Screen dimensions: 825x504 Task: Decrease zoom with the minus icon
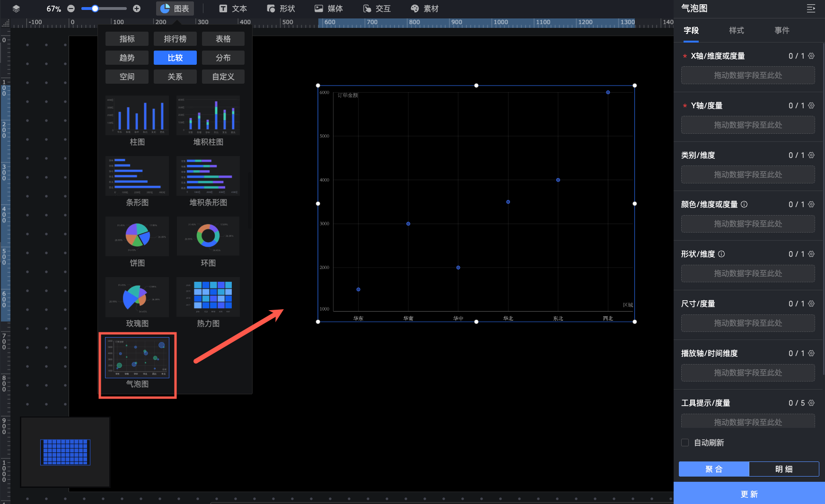(71, 9)
